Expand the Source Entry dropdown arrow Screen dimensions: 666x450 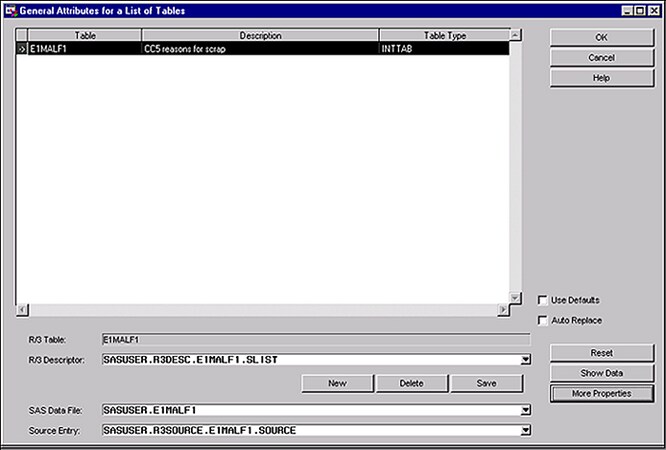pos(525,430)
